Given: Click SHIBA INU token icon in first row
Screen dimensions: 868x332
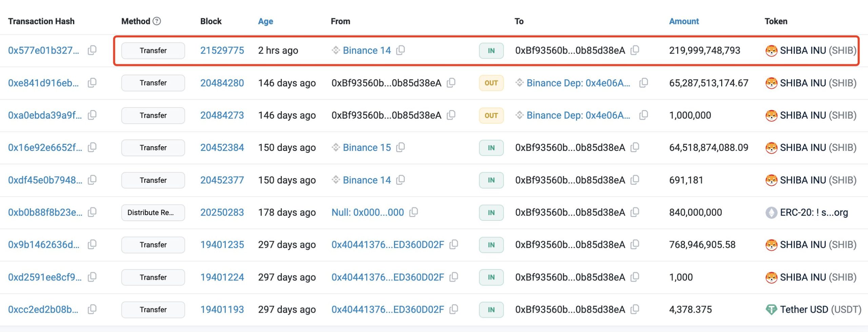Looking at the screenshot, I should [x=771, y=51].
